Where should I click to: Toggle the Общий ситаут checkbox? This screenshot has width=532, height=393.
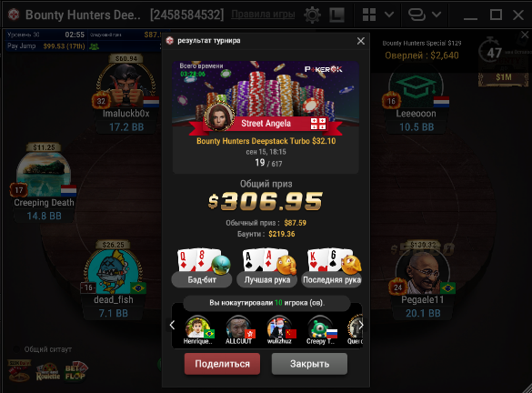(x=16, y=349)
